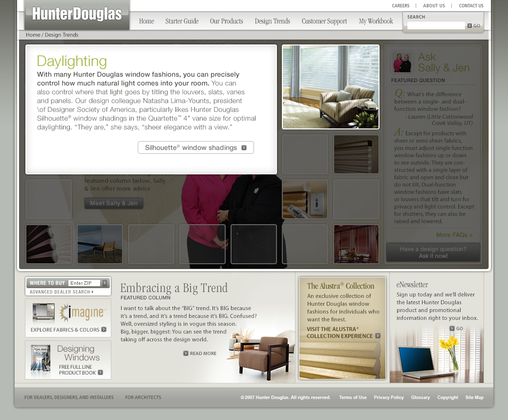Click arrow icon beside Explore Fabrics & Colors
This screenshot has width=508, height=420.
(x=104, y=329)
